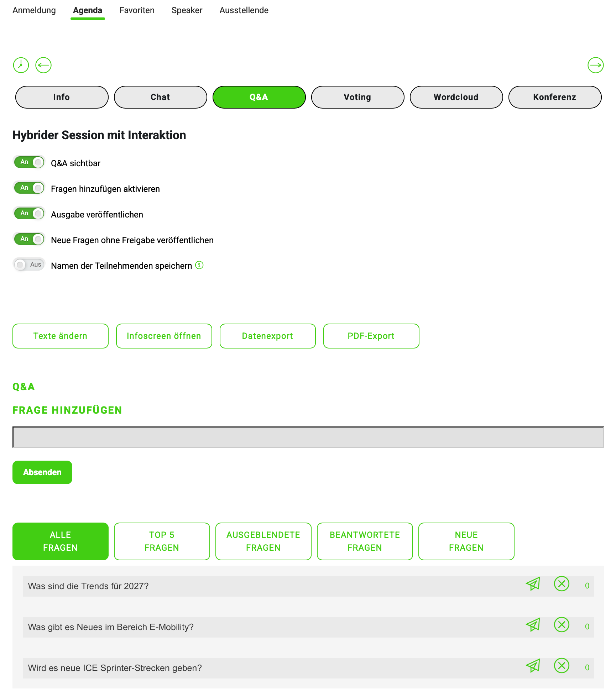The height and width of the screenshot is (697, 616).
Task: Show Top 5 Fragen filter
Action: click(x=162, y=541)
